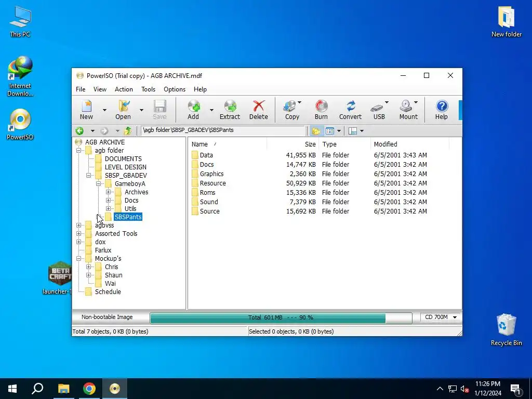The width and height of the screenshot is (532, 399).
Task: Click the Burn toolbar icon
Action: click(321, 110)
